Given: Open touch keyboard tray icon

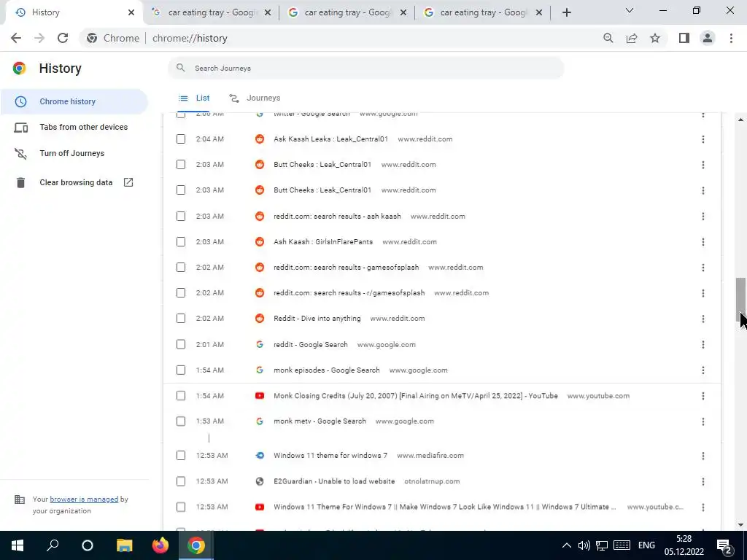Looking at the screenshot, I should click(x=622, y=545).
